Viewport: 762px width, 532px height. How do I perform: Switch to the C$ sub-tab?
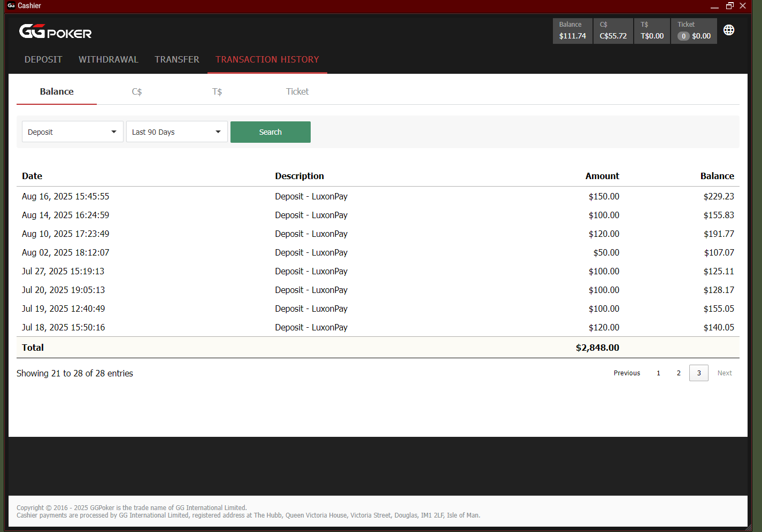(x=137, y=91)
